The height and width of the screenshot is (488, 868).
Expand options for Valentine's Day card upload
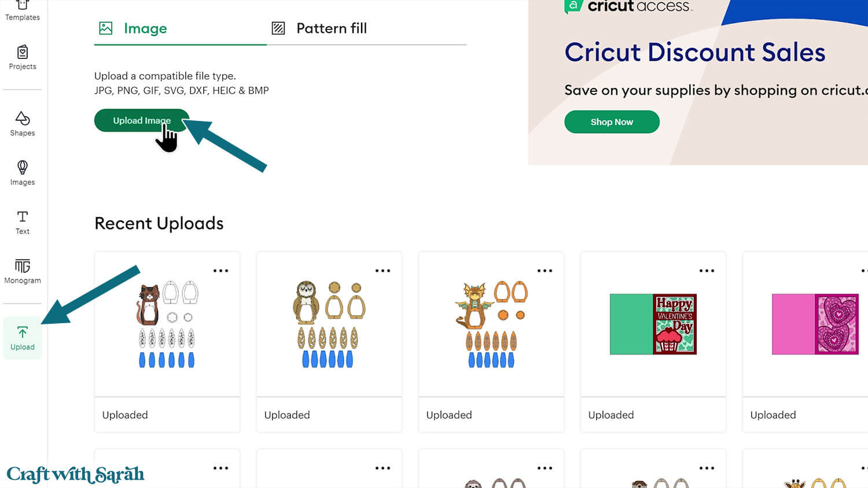pos(707,271)
